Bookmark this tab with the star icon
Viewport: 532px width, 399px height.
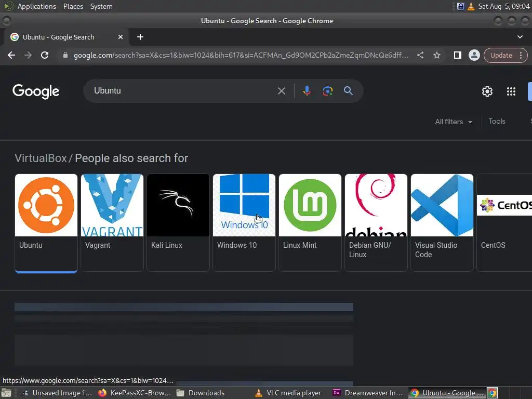click(437, 55)
